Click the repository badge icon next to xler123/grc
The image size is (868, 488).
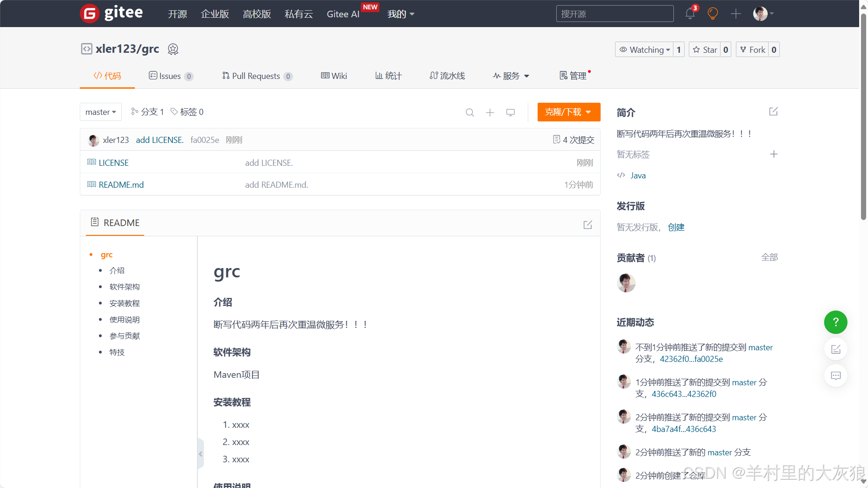click(x=173, y=49)
